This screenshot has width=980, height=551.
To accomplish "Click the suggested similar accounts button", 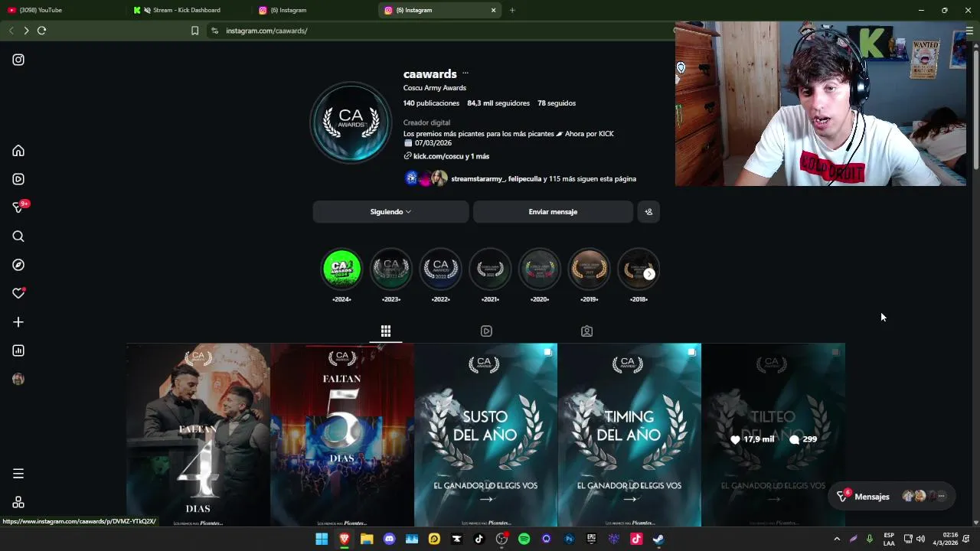I will tap(648, 212).
